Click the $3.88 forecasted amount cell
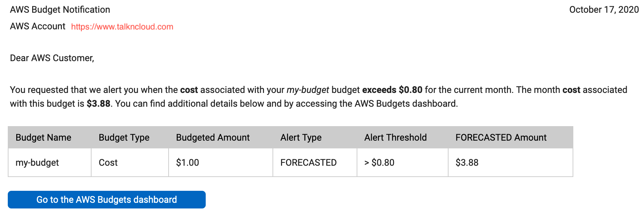 coord(510,163)
